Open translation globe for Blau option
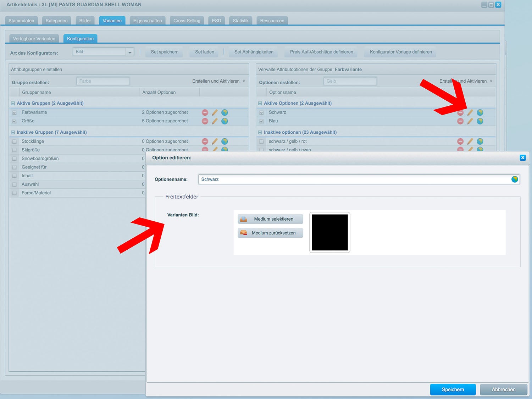This screenshot has width=532, height=399. tap(480, 121)
